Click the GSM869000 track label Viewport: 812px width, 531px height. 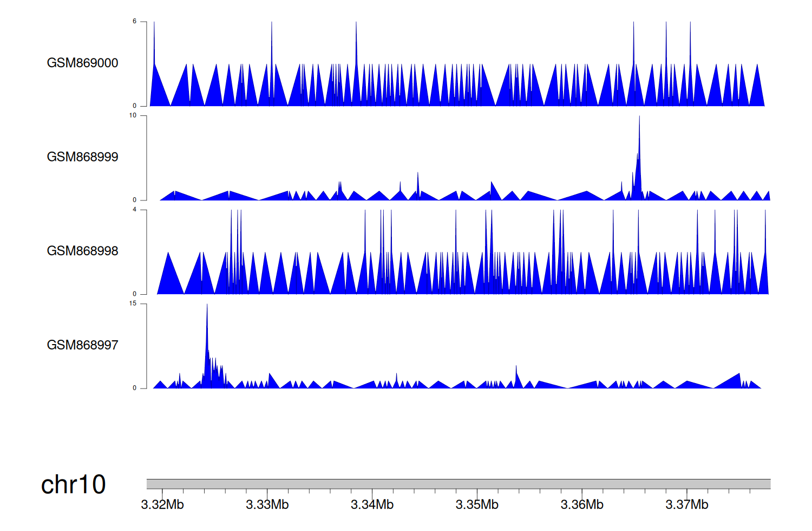pos(82,63)
